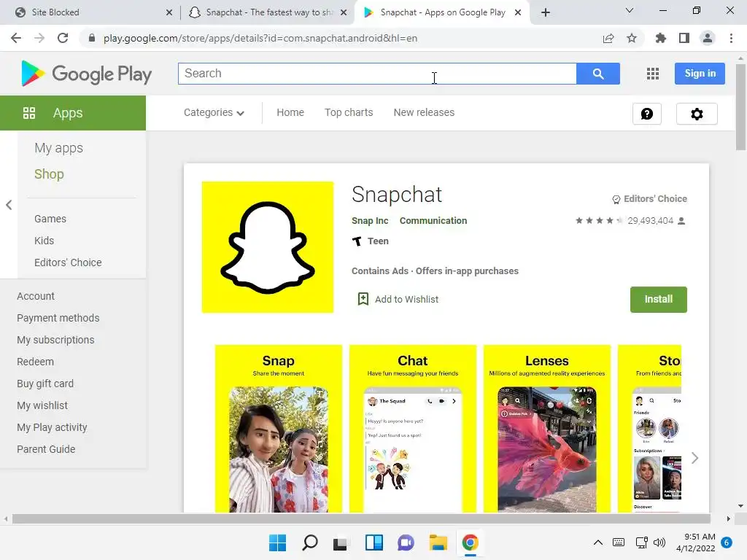Image resolution: width=747 pixels, height=560 pixels.
Task: Click the horizontal page scrollbar
Action: point(362,518)
